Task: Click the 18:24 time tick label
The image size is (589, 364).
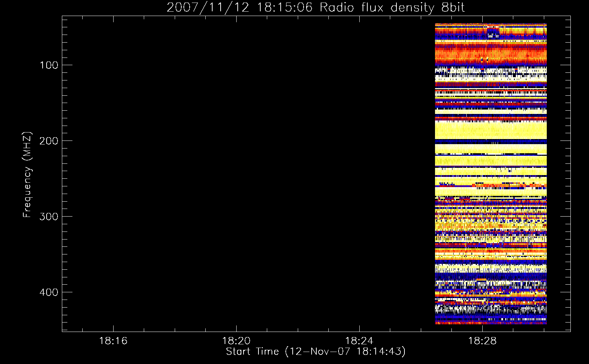Action: pos(359,341)
